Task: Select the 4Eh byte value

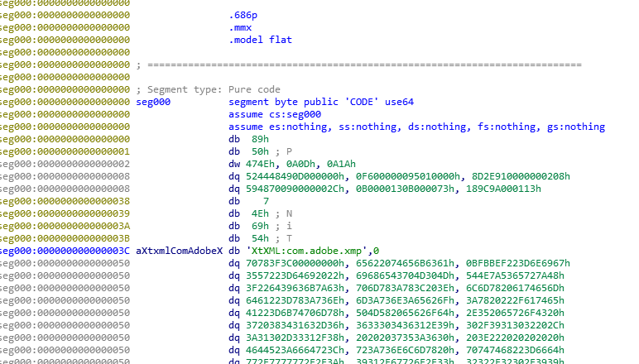Action: point(260,213)
